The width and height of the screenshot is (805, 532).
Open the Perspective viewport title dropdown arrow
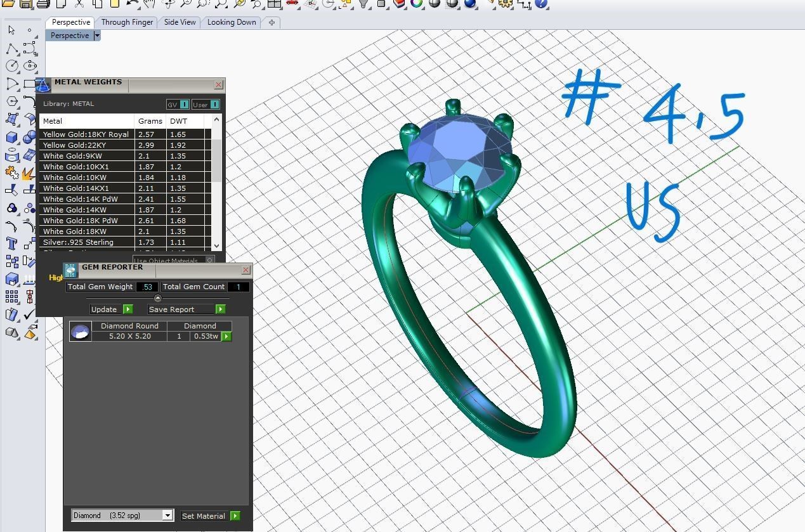pos(97,36)
